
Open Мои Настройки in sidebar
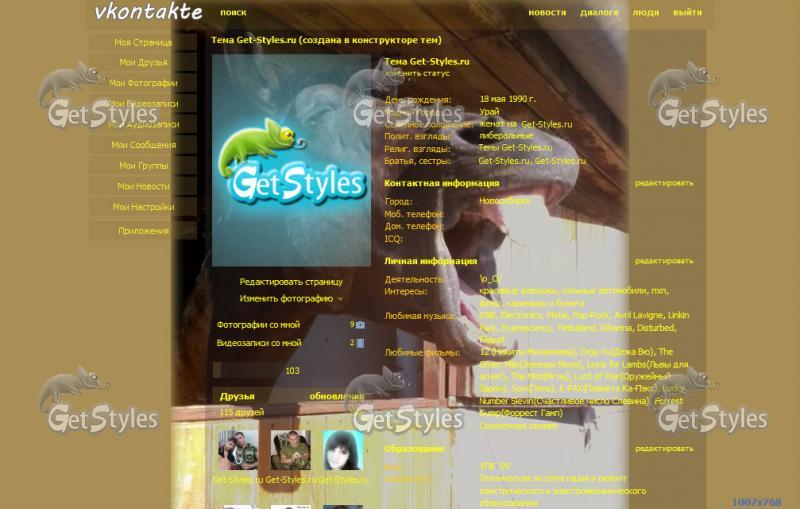point(143,207)
